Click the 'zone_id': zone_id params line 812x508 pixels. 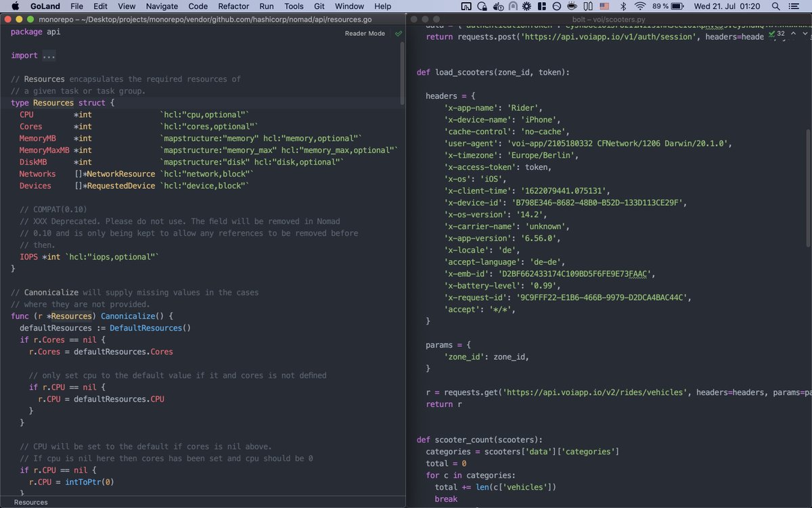click(x=487, y=357)
